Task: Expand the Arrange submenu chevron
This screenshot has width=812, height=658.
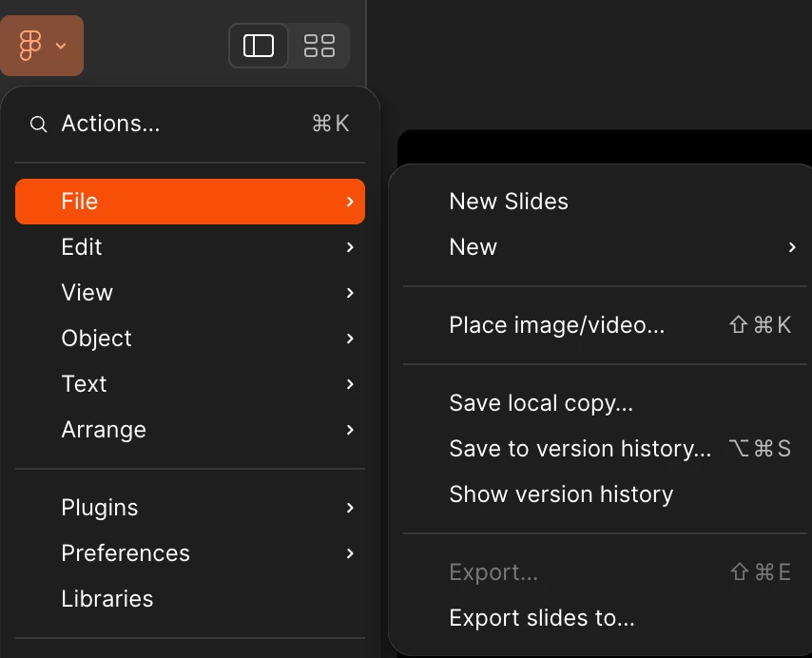Action: [350, 430]
